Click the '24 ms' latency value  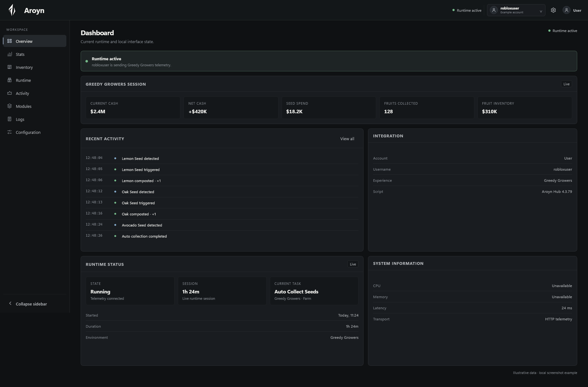pyautogui.click(x=567, y=308)
